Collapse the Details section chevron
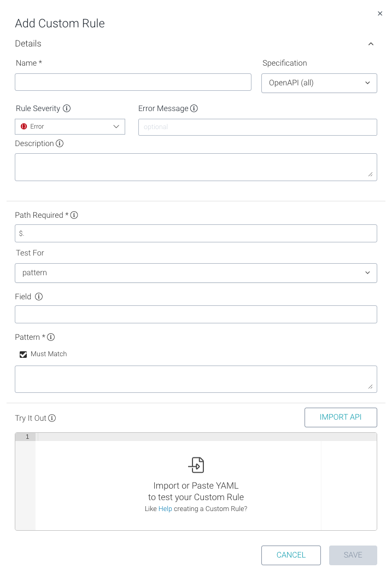This screenshot has width=392, height=580. click(371, 44)
